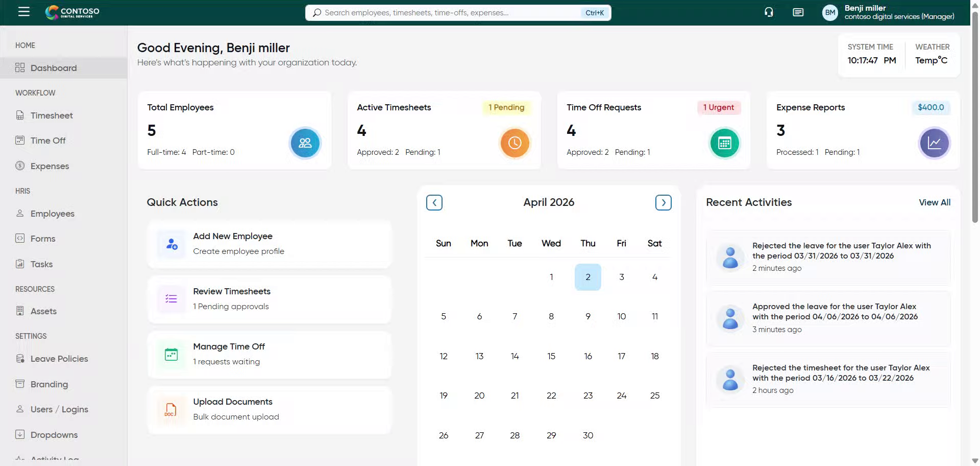Open Review Timesheets quick action
Image resolution: width=980 pixels, height=466 pixels.
(269, 299)
